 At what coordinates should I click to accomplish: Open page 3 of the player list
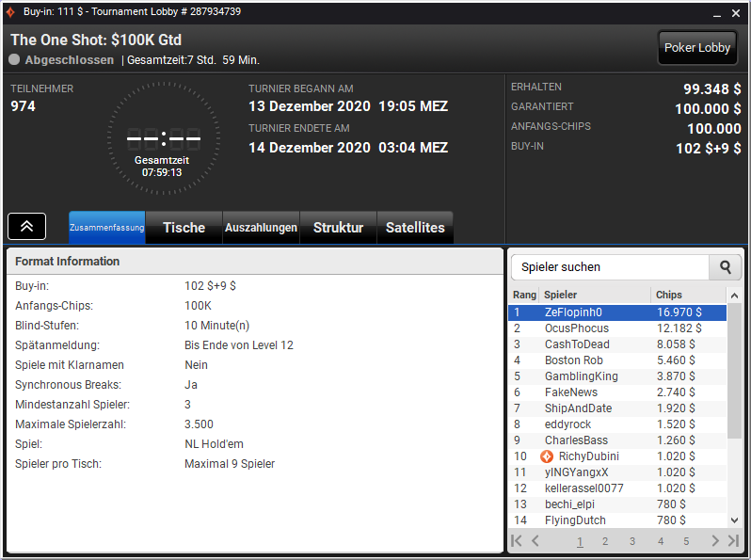coord(632,541)
